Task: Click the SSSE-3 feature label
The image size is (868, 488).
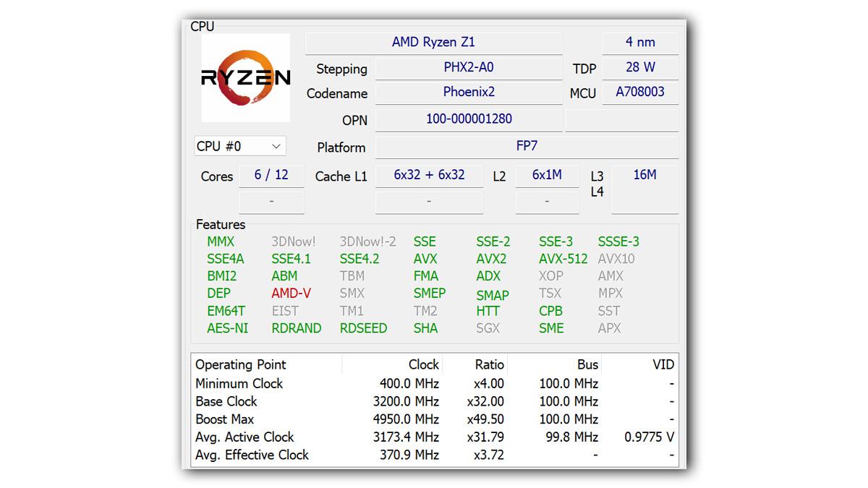Action: coord(618,242)
